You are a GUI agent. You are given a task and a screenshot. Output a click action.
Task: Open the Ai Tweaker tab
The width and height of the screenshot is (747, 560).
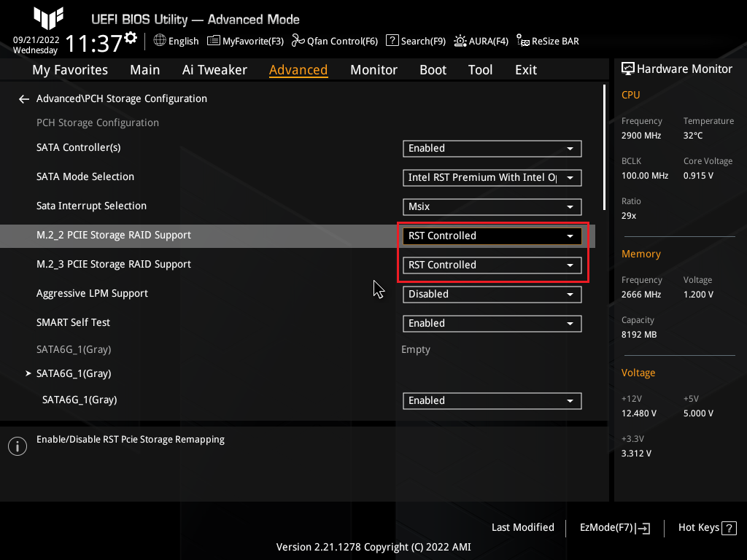(x=214, y=70)
